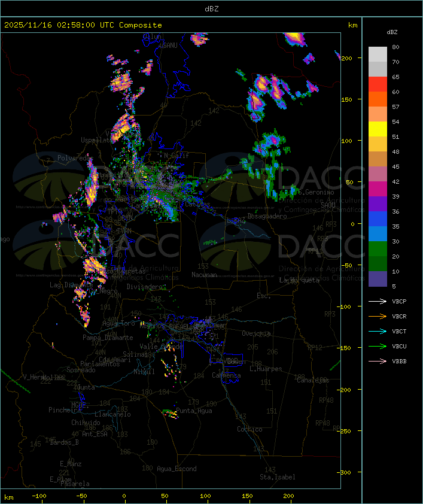Click the cyan VBCT arrow icon
This screenshot has height=504, width=423.
(378, 332)
